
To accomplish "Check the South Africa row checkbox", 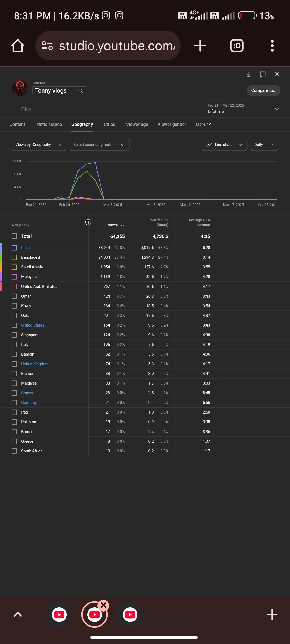I will [14, 451].
